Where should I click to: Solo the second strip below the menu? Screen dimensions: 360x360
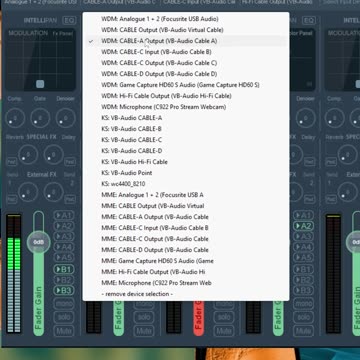(x=144, y=317)
